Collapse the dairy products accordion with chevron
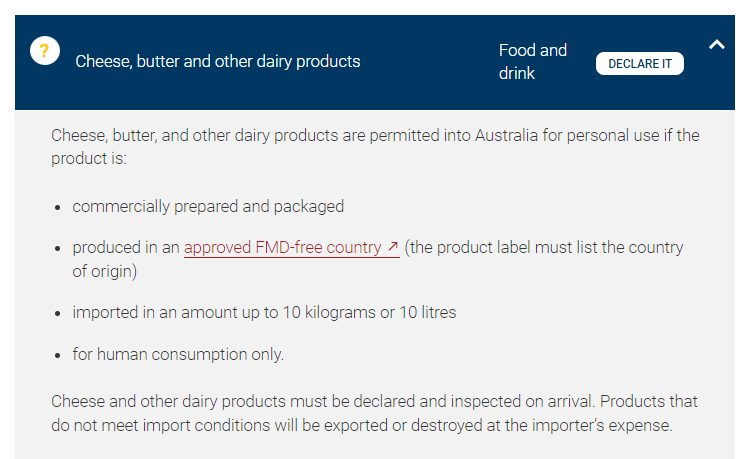744x459 pixels. [716, 45]
